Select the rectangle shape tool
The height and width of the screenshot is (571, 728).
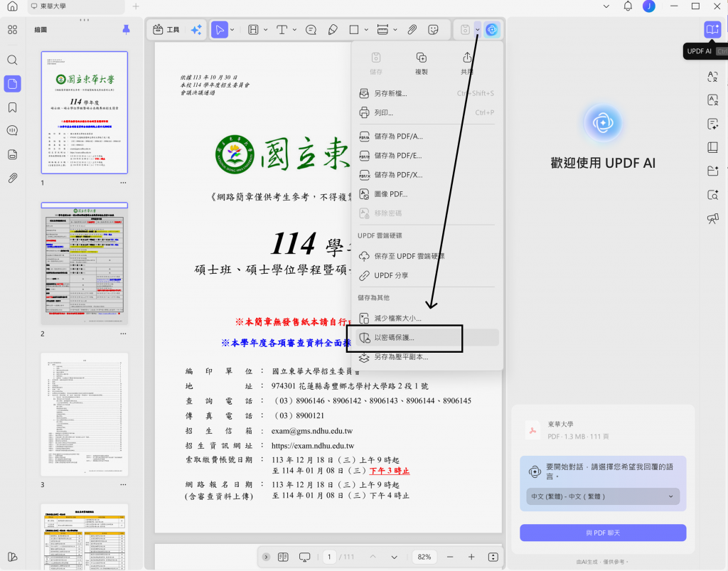pyautogui.click(x=354, y=30)
